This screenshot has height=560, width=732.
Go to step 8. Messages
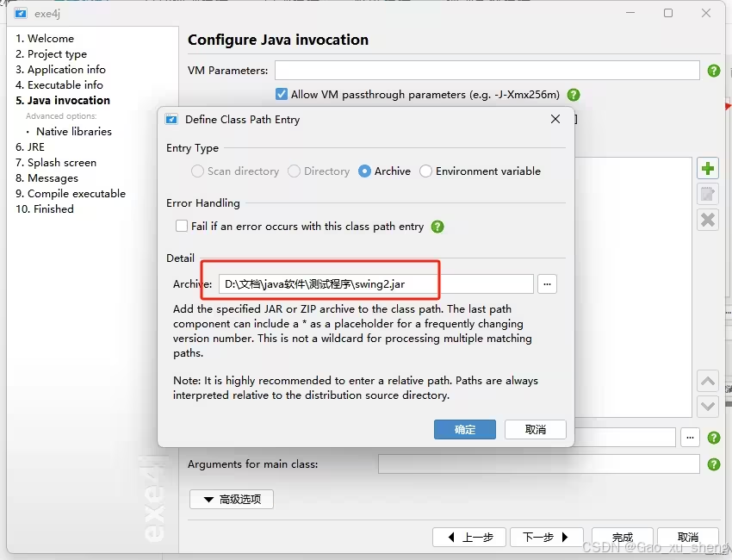pyautogui.click(x=47, y=178)
